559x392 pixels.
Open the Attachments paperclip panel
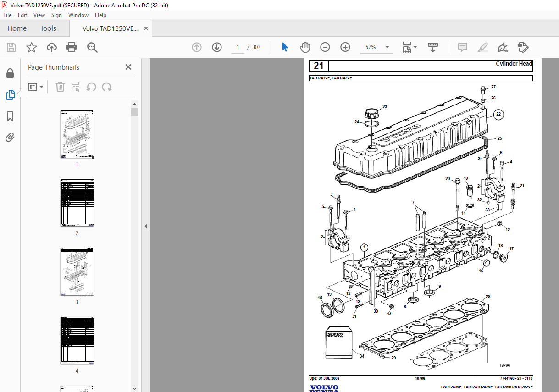(x=10, y=138)
